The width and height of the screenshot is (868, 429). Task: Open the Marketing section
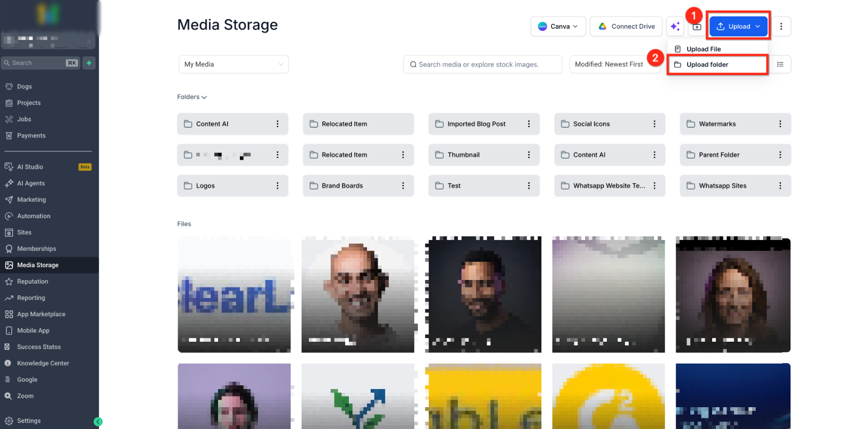pyautogui.click(x=49, y=200)
